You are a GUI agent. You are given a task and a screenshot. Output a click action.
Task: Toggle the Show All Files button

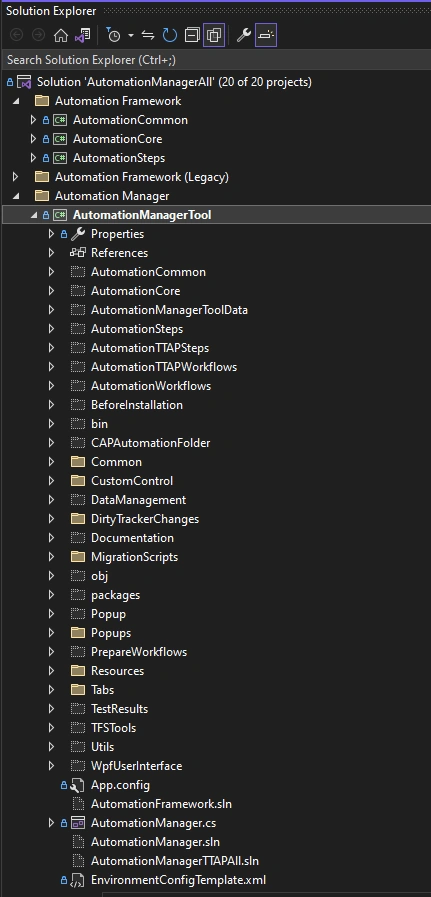tap(213, 35)
